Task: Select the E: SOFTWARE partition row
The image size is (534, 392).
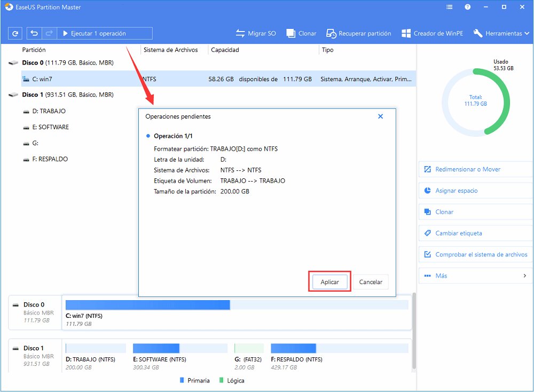Action: [x=80, y=127]
